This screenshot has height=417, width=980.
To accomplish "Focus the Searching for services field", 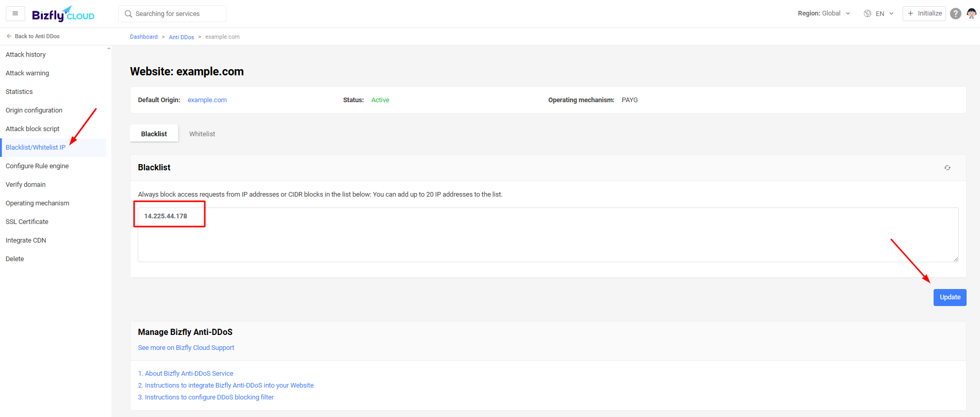I will [172, 14].
